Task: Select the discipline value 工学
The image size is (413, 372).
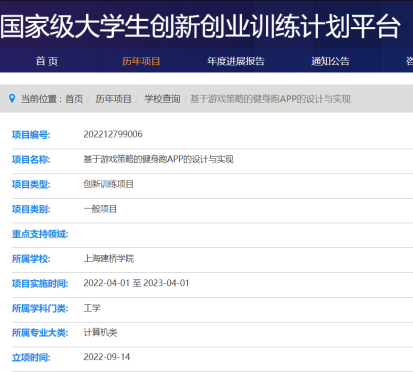Action: point(92,308)
